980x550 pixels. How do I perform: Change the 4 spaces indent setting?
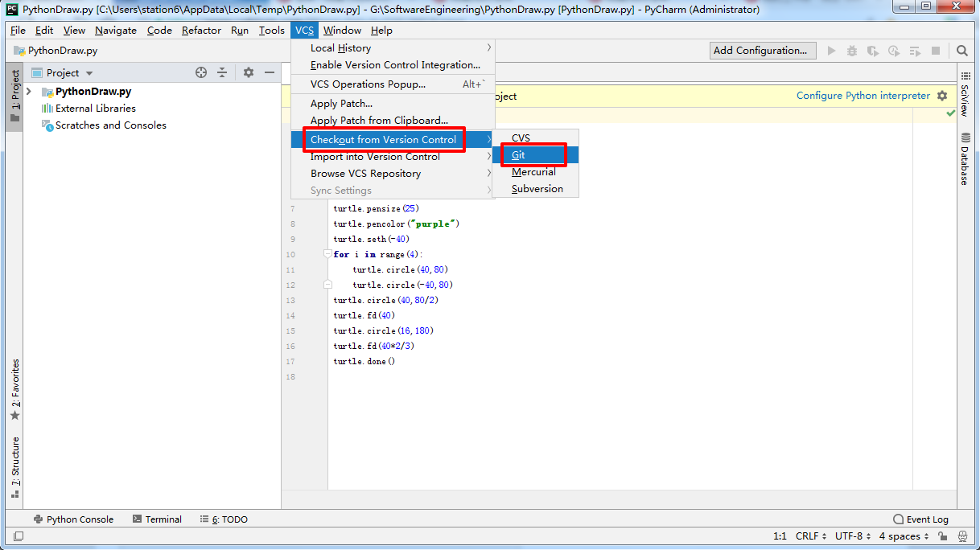click(x=904, y=536)
